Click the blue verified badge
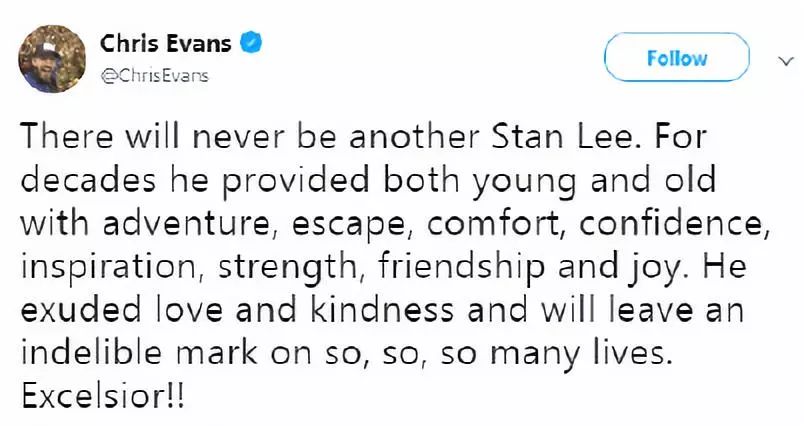This screenshot has height=426, width=804. 251,43
